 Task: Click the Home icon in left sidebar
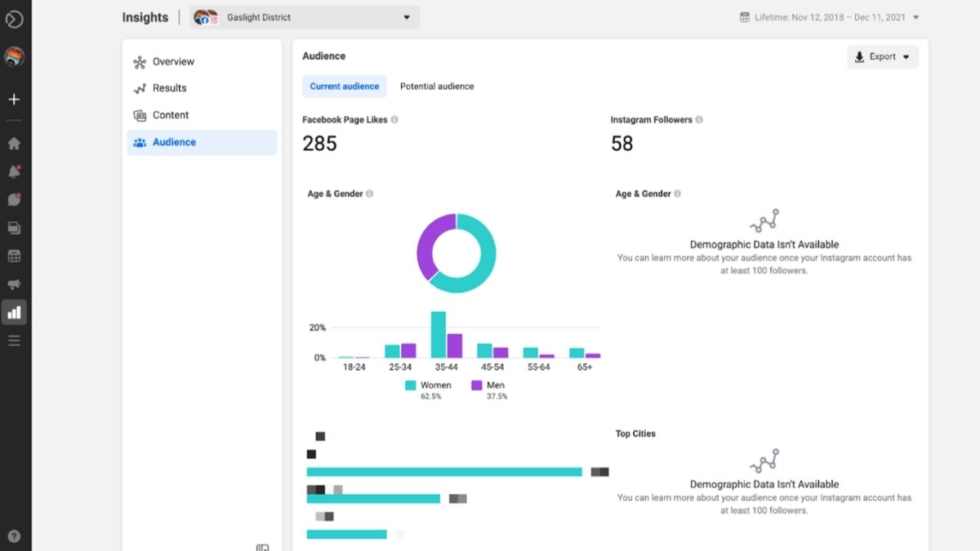14,144
